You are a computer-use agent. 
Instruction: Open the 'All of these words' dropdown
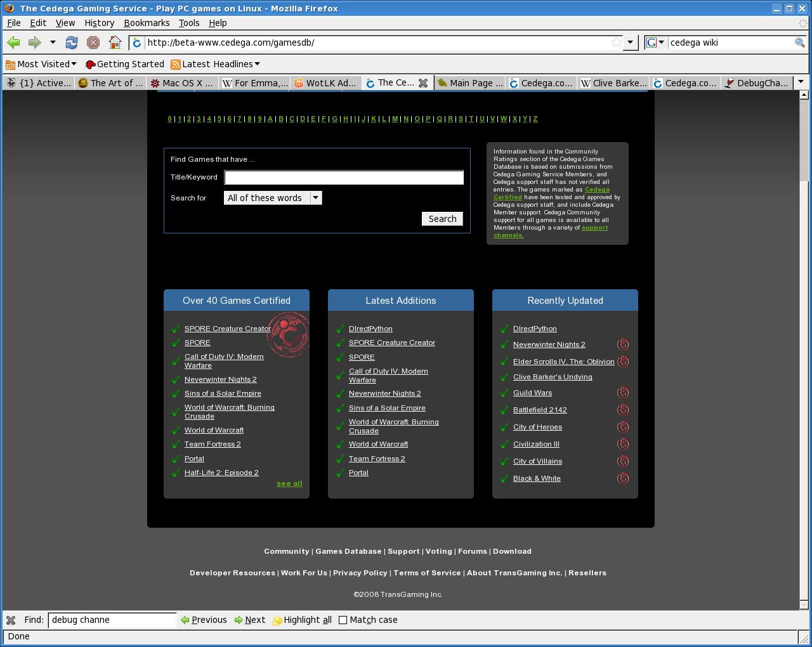(273, 198)
